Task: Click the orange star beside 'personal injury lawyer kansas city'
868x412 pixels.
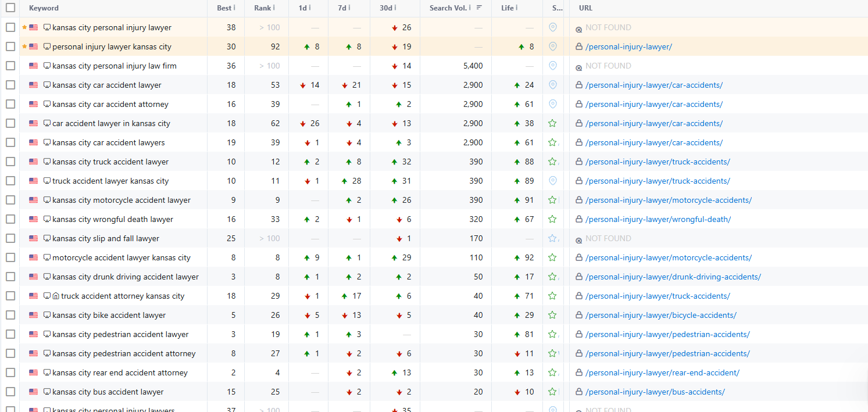Action: tap(24, 46)
